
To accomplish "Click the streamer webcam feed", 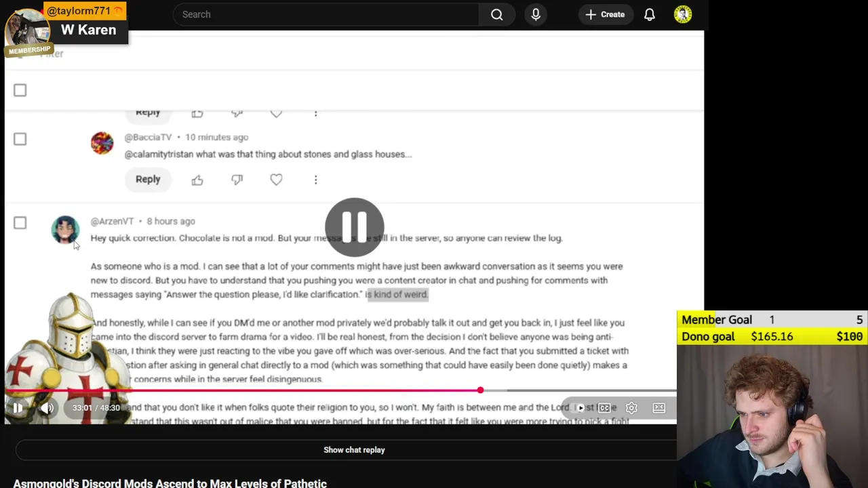I will click(x=772, y=416).
